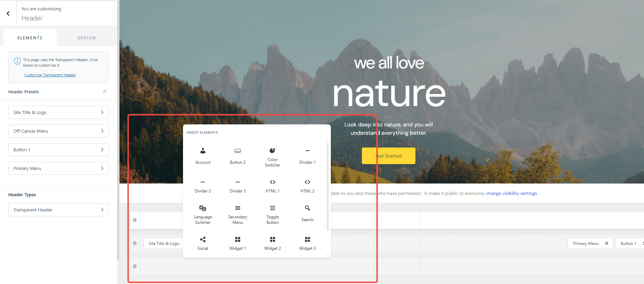The height and width of the screenshot is (284, 644).
Task: Remove Primary Menu from header builder
Action: 607,243
